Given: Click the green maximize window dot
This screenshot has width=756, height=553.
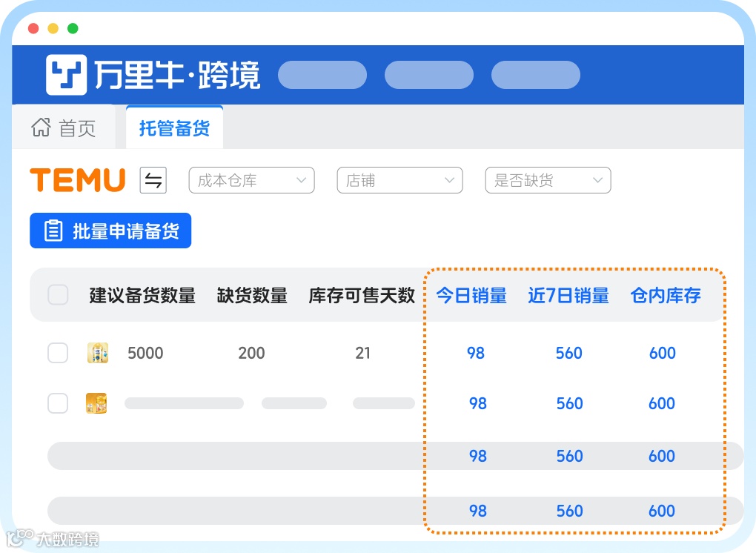Looking at the screenshot, I should [73, 28].
